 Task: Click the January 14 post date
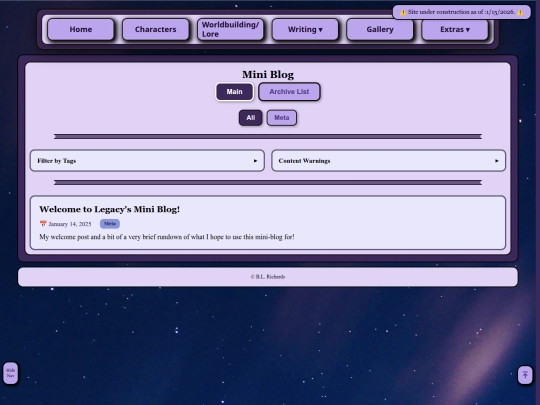click(x=70, y=224)
